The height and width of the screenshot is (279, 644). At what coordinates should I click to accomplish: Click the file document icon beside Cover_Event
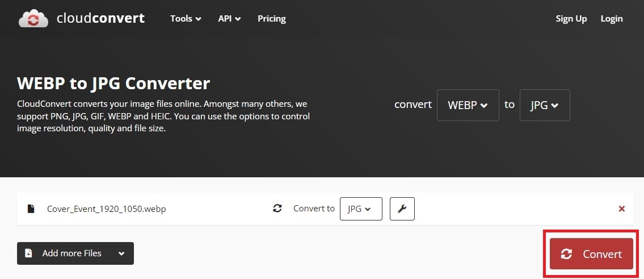pos(31,209)
